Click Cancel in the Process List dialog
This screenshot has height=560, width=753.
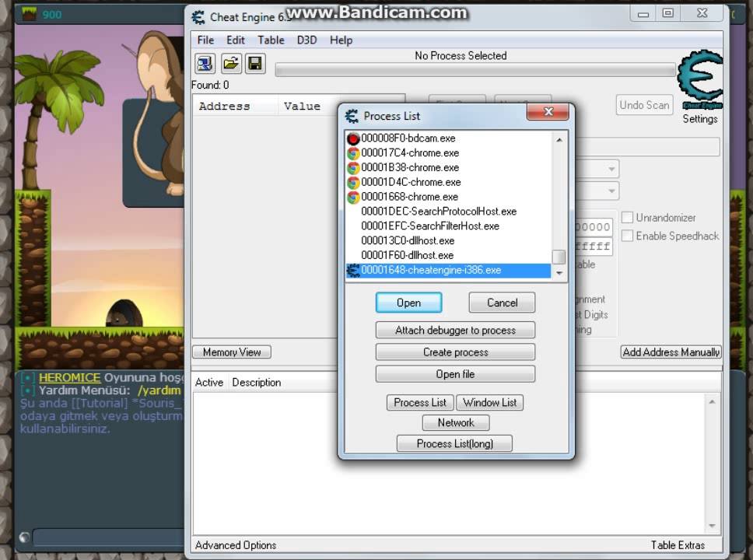pos(502,303)
